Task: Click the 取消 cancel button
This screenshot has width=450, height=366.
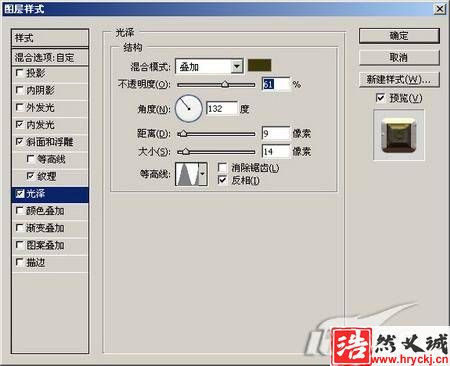Action: point(399,58)
